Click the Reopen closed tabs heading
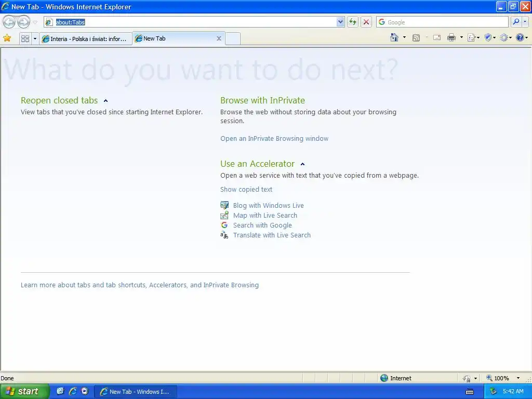Viewport: 532px width, 399px height. (59, 100)
